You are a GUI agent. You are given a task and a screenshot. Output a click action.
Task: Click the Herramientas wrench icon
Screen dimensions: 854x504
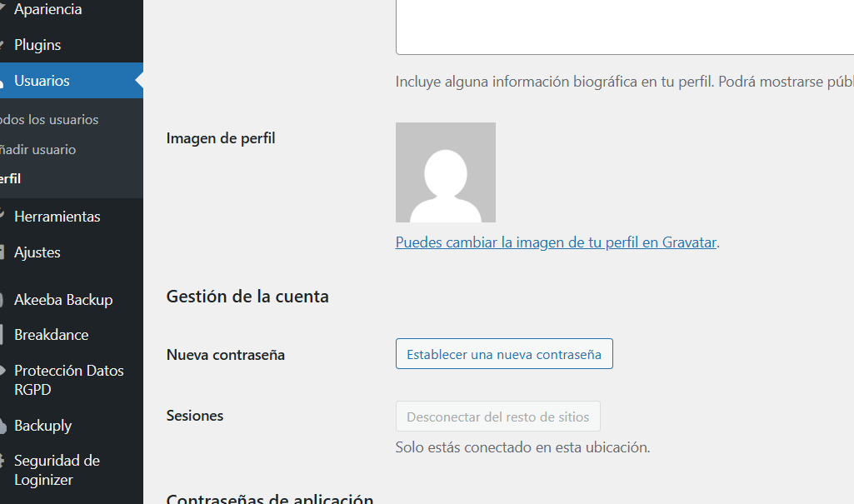click(x=2, y=217)
